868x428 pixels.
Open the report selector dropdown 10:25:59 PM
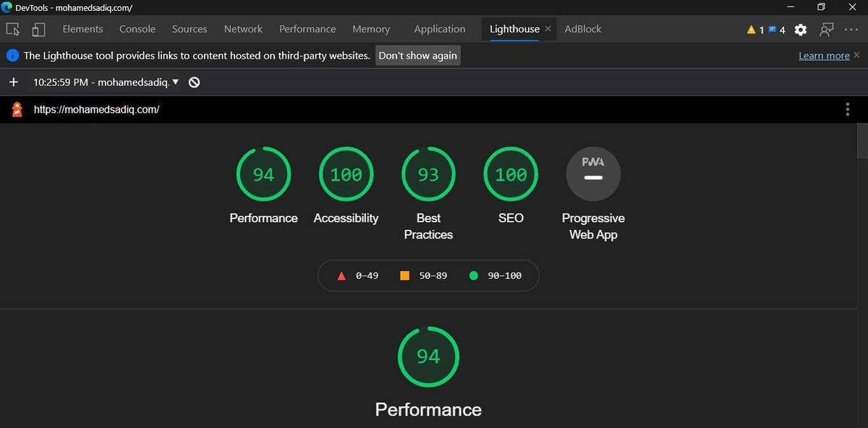point(106,82)
